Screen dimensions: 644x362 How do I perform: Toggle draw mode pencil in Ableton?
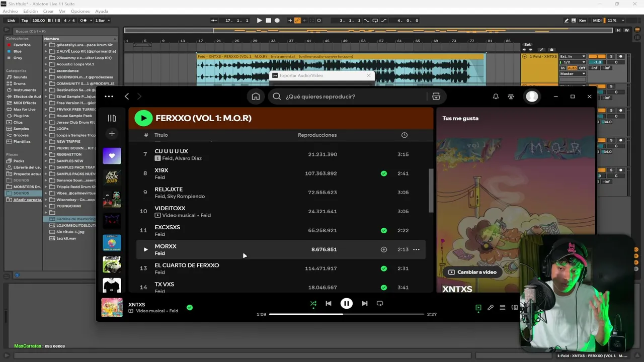click(567, 21)
